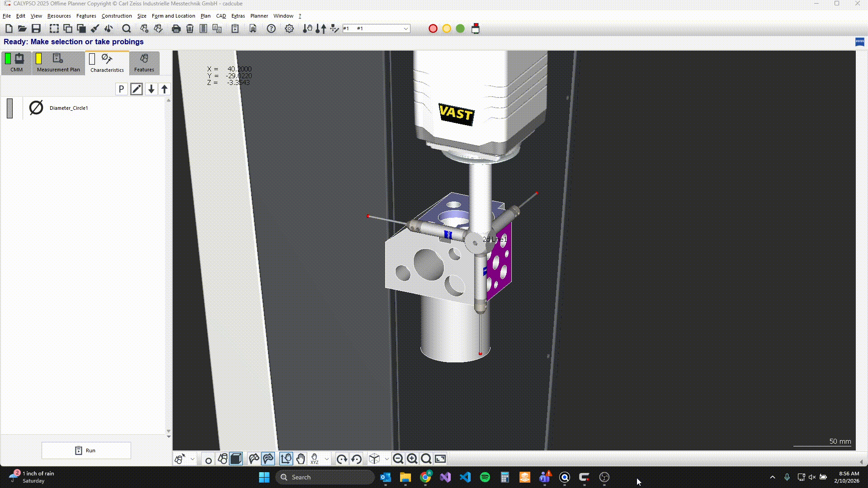Click the printer icon in the toolbar
This screenshot has height=488, width=868.
[176, 29]
